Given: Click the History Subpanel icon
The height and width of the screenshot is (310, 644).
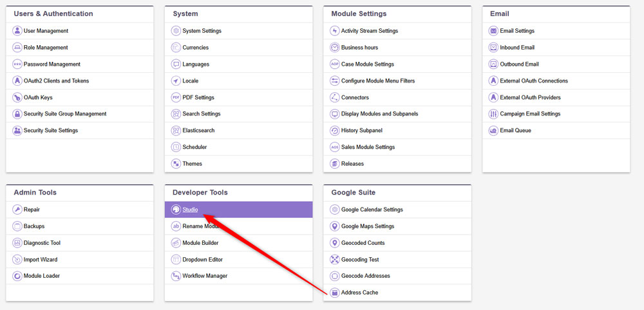Looking at the screenshot, I should [x=335, y=131].
